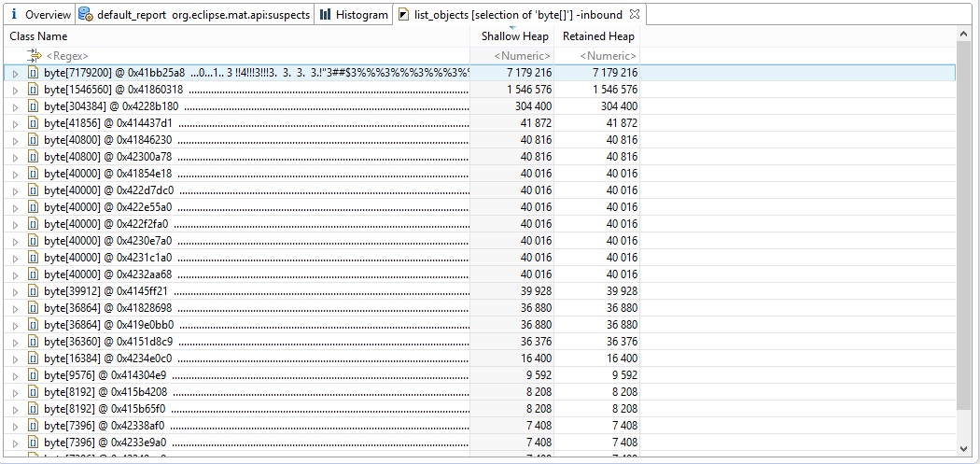
Task: Click array icon of byte[7396] @ 0x42338af0
Action: coord(33,426)
